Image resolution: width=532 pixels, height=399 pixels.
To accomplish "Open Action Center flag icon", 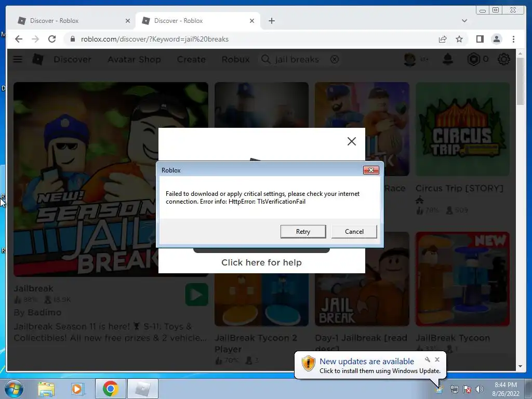I will [467, 389].
